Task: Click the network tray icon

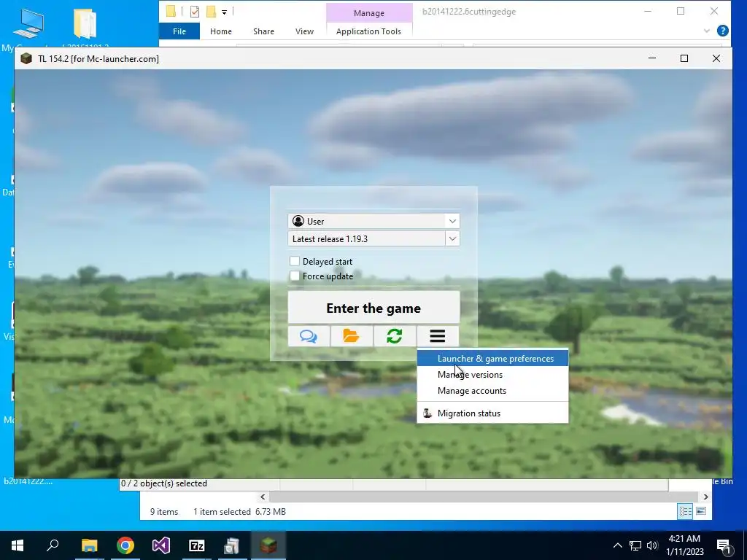Action: pyautogui.click(x=635, y=545)
